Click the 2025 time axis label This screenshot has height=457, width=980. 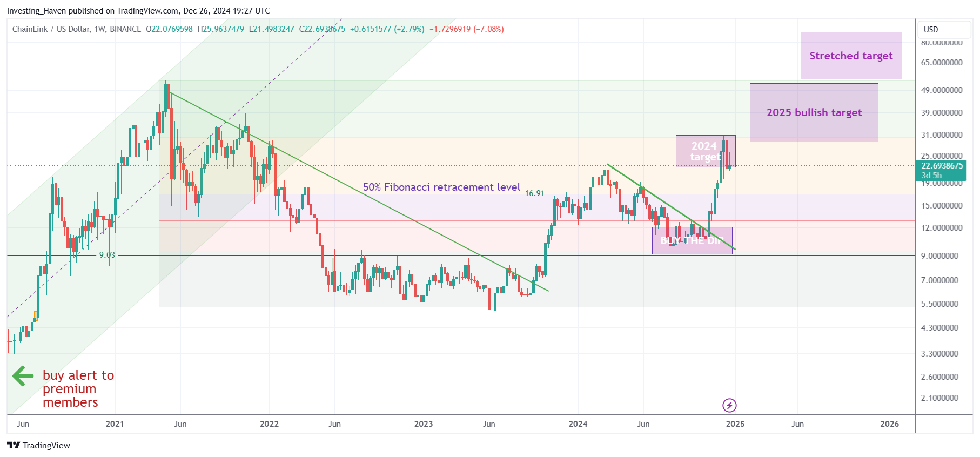(x=735, y=424)
